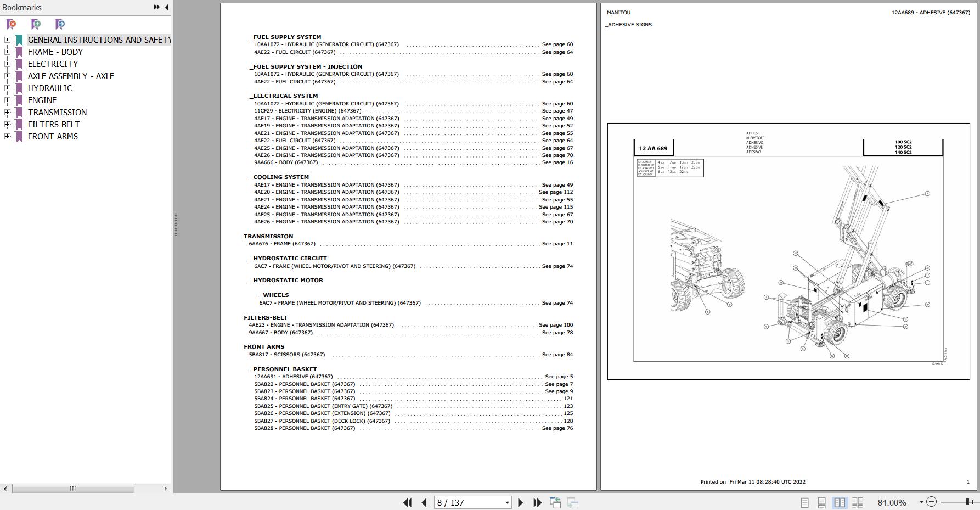Open the Bookmarks panel options menu
Viewport: 980px width, 510px height.
[x=156, y=7]
